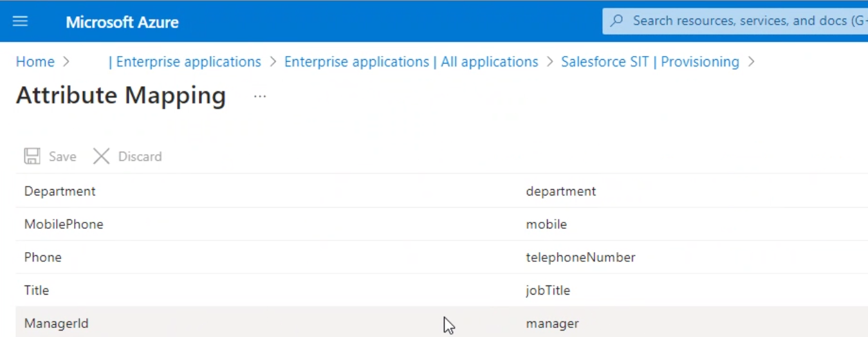Click the Discard X icon

102,156
